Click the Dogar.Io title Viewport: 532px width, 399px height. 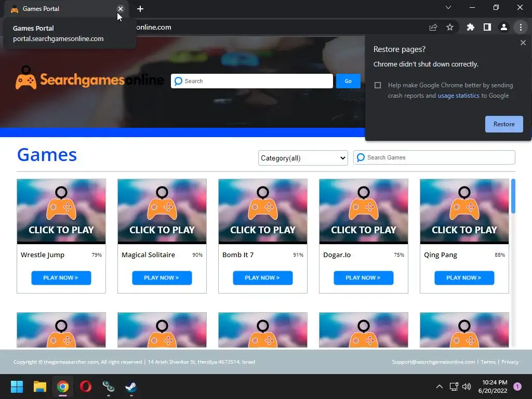pos(337,255)
